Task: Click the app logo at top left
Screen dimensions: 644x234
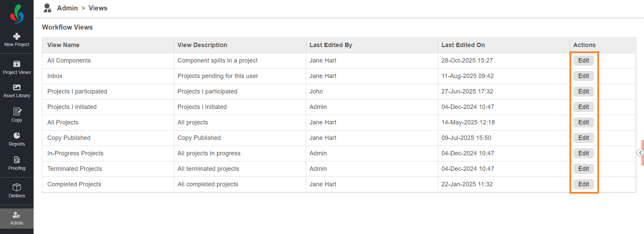Action: coord(17,14)
